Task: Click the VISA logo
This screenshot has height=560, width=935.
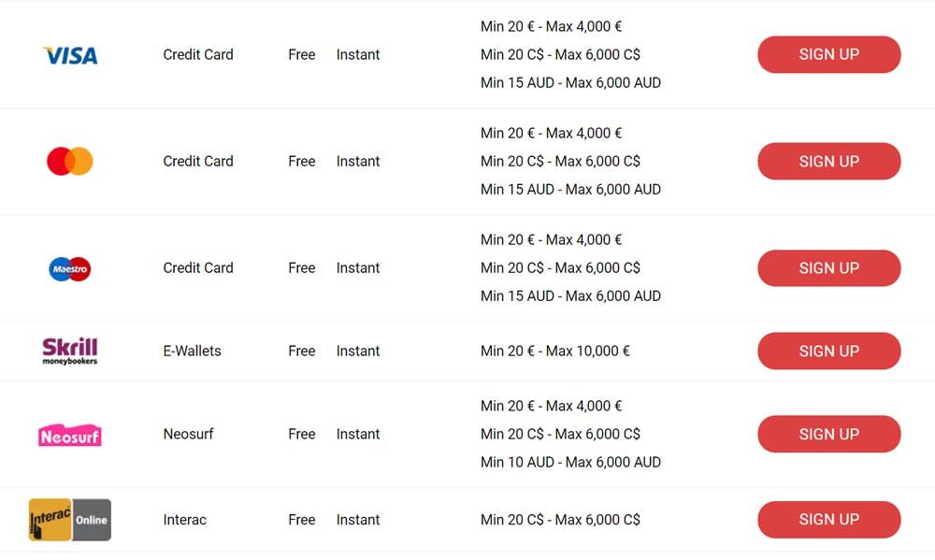Action: pos(70,55)
